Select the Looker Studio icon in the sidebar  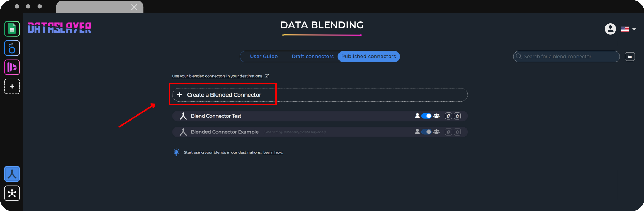coord(12,48)
